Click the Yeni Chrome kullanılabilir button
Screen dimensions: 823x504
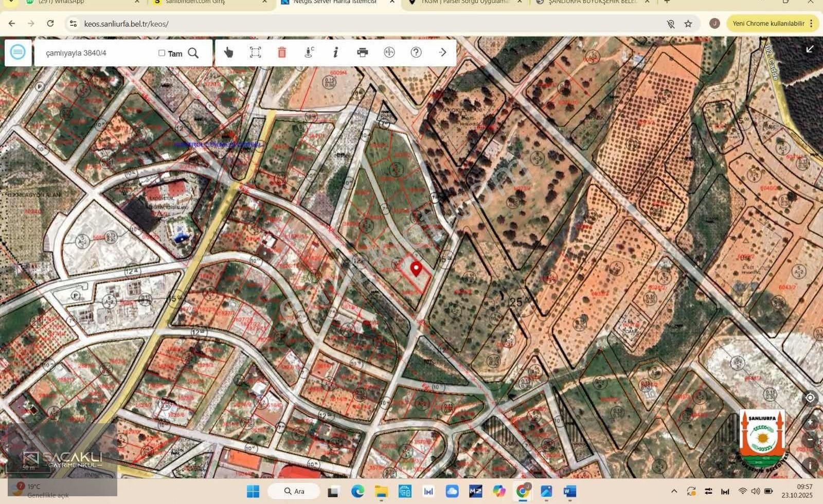769,23
